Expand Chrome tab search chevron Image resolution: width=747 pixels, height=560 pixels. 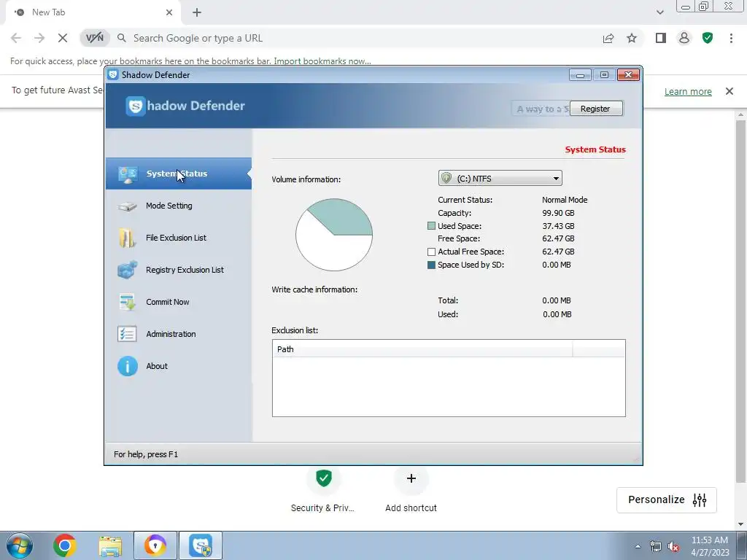pos(659,12)
